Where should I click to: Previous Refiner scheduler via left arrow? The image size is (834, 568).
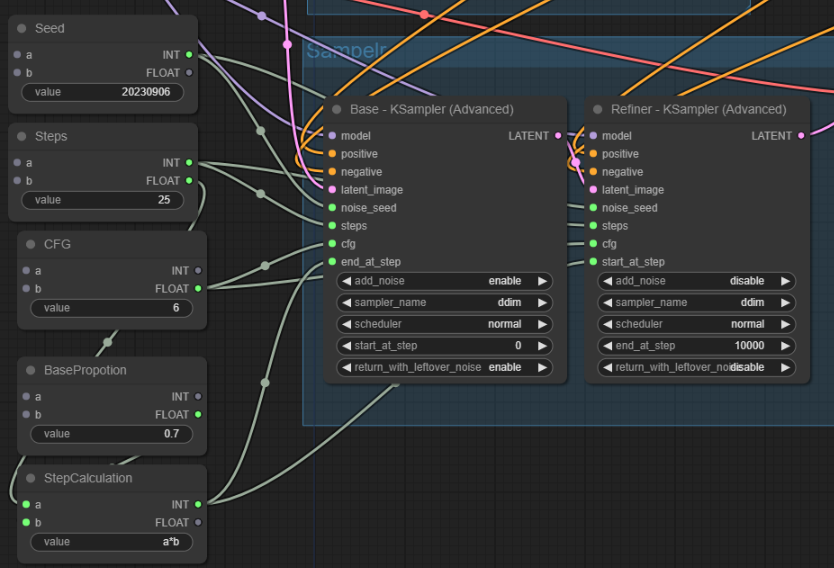pyautogui.click(x=608, y=324)
